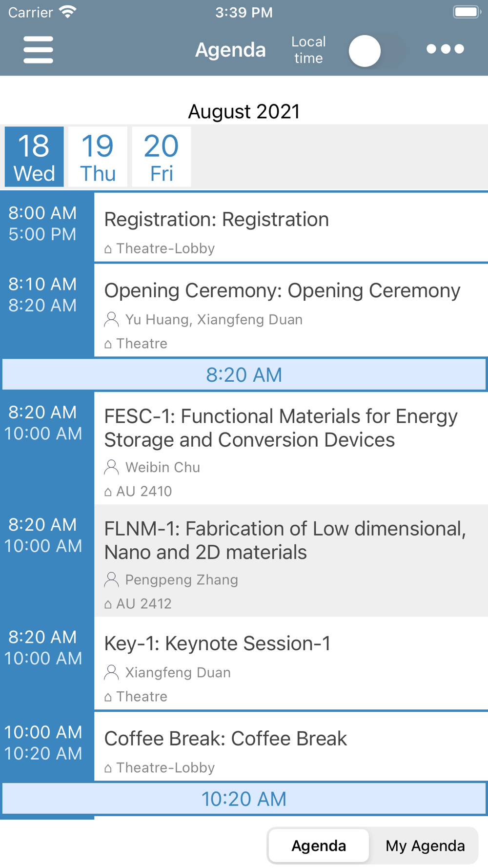Switch to Thursday the 19th
Image resolution: width=488 pixels, height=868 pixels.
tap(98, 157)
